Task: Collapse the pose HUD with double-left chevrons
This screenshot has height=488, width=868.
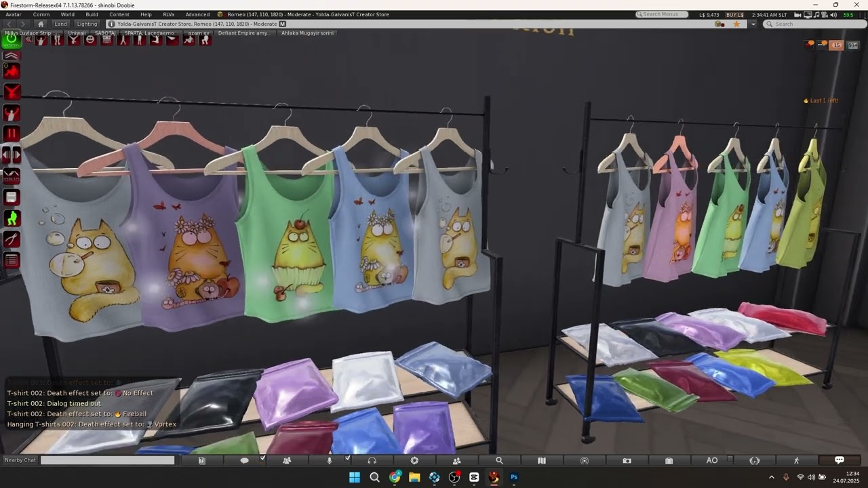Action: coord(28,39)
